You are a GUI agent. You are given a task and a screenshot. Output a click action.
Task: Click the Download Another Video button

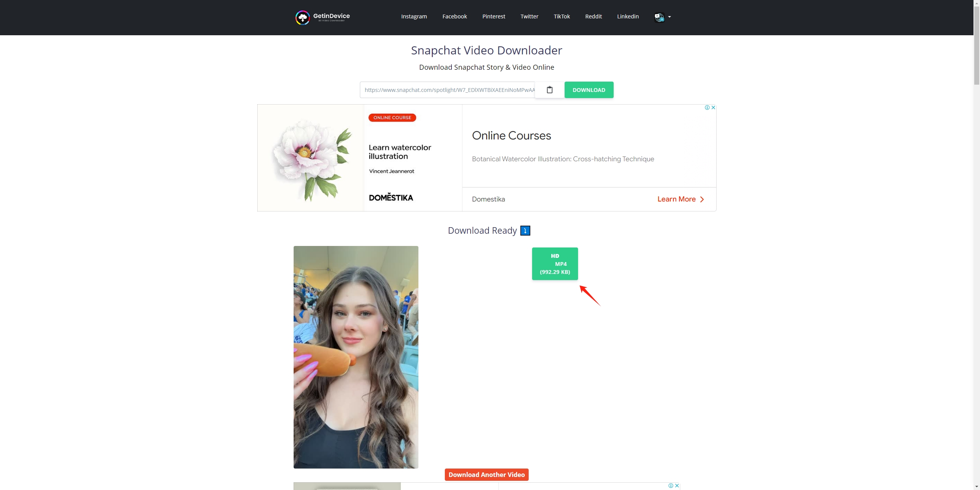pyautogui.click(x=486, y=474)
